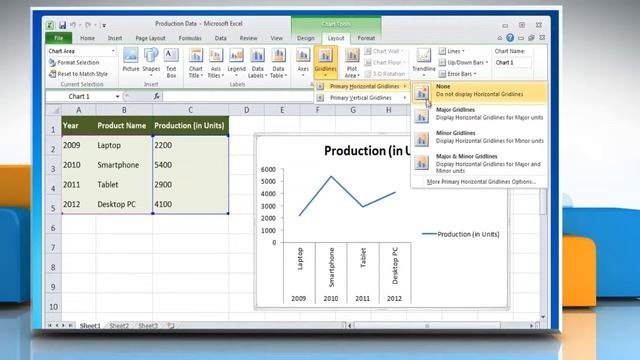
Task: Click the Gridlines button
Action: pos(325,62)
